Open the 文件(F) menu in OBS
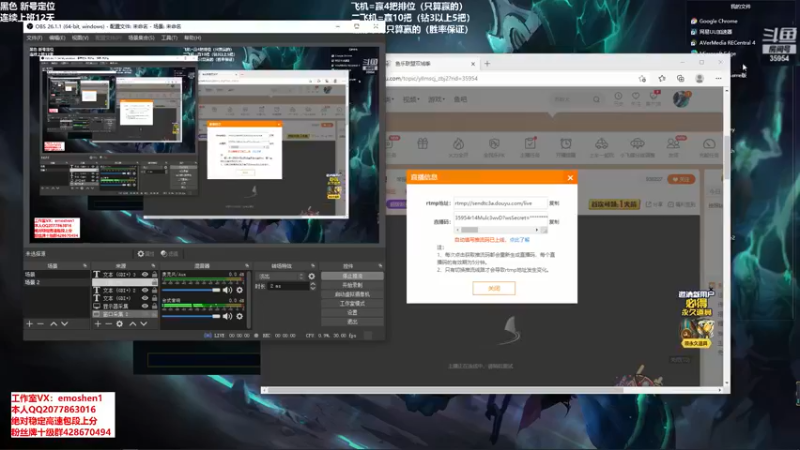 (34, 38)
